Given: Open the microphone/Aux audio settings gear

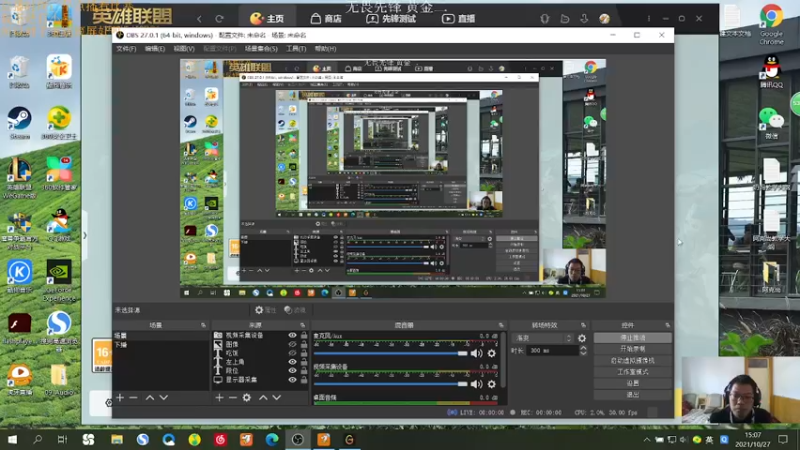Looking at the screenshot, I should (x=491, y=353).
